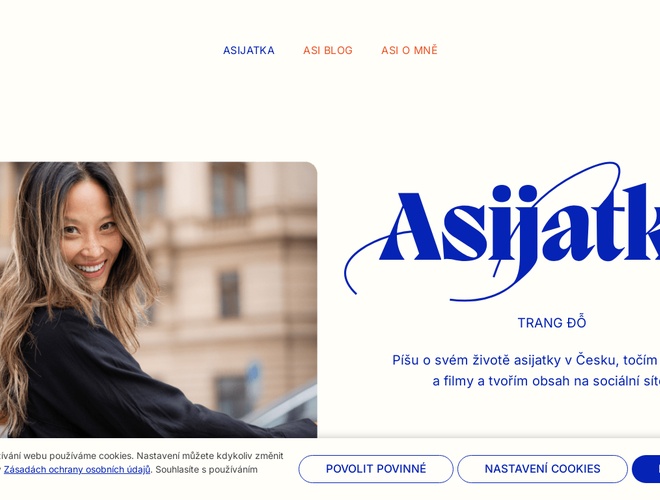
Task: Open the ASI O MNĚ menu link
Action: [x=409, y=50]
